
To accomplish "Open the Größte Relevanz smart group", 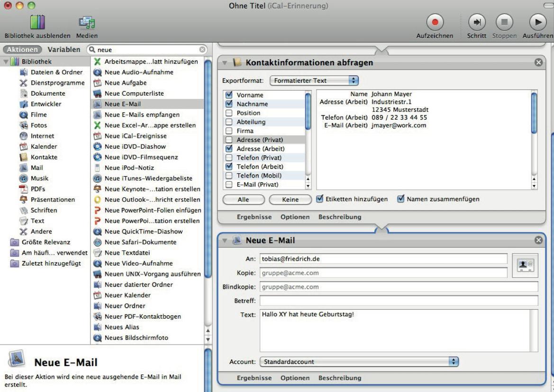I will click(x=46, y=242).
